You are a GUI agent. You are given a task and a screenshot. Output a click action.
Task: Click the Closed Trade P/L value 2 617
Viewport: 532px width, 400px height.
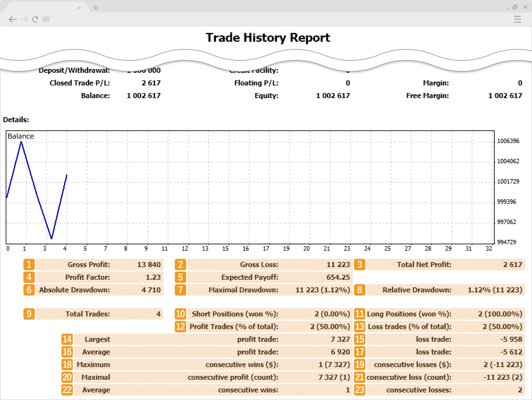[x=151, y=83]
